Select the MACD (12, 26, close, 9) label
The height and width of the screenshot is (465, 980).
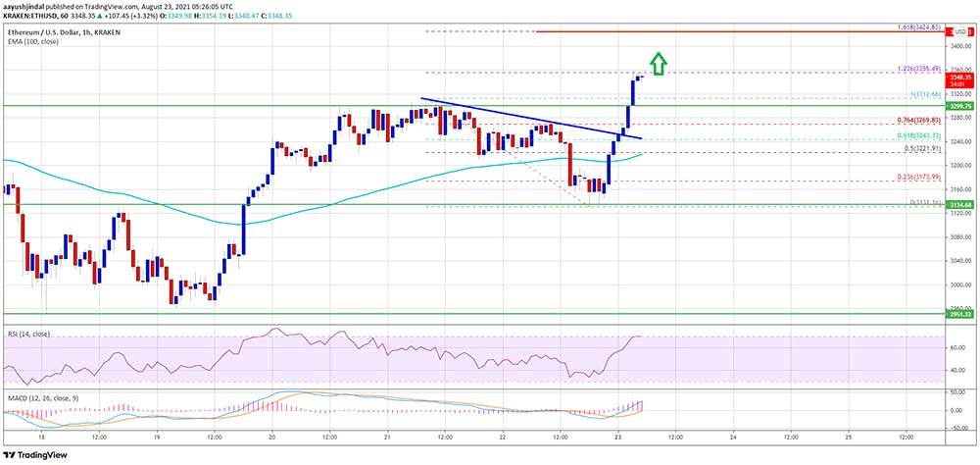click(x=44, y=397)
